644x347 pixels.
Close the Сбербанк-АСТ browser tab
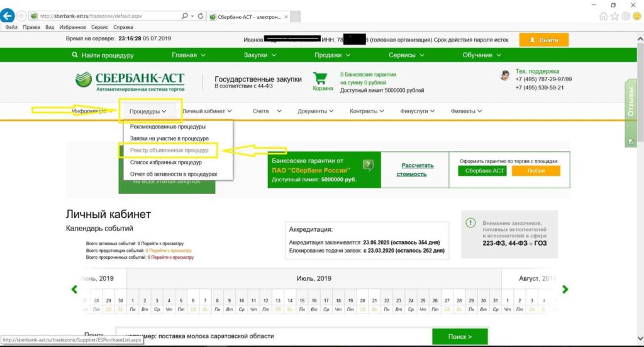coord(286,17)
